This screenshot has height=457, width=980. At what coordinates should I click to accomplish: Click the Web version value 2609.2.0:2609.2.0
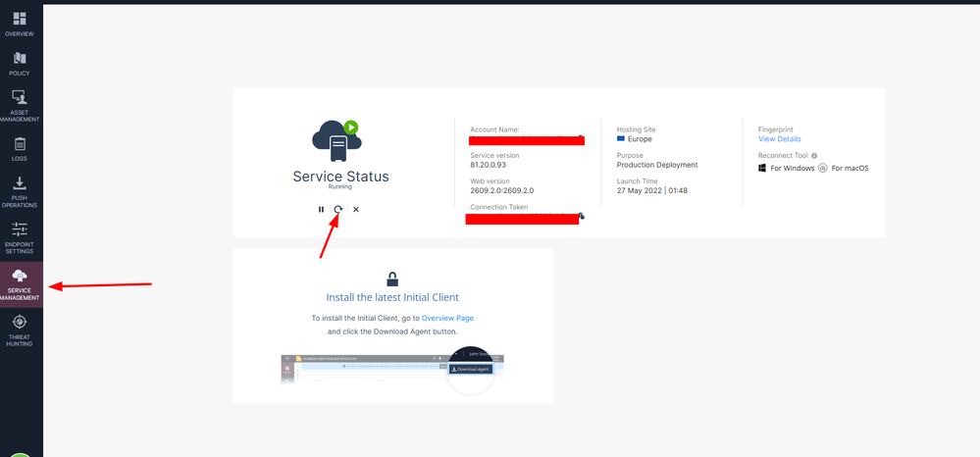[x=502, y=190]
